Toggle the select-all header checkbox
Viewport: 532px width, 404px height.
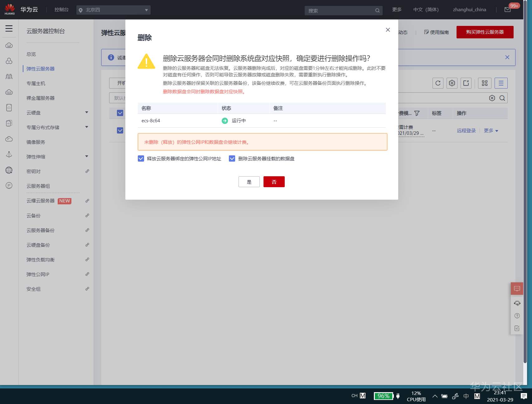click(x=120, y=113)
